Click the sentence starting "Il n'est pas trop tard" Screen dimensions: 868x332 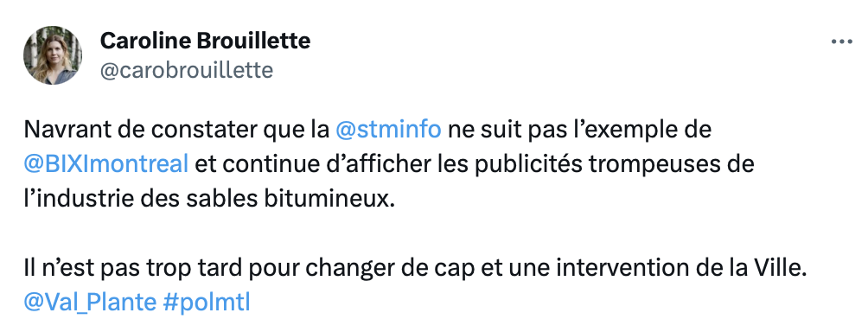[x=413, y=268]
